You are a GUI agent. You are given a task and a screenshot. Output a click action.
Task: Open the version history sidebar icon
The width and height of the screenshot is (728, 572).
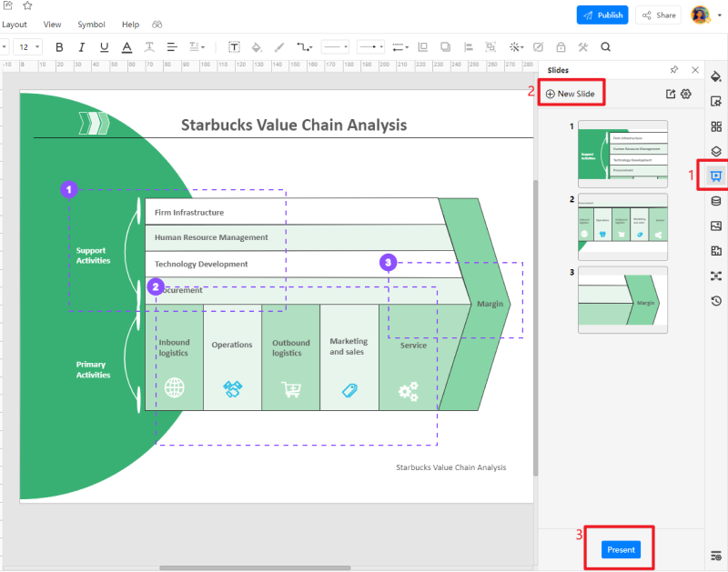coord(716,301)
